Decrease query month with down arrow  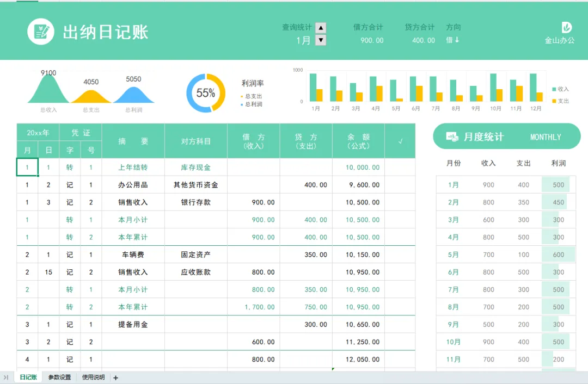[x=321, y=40]
